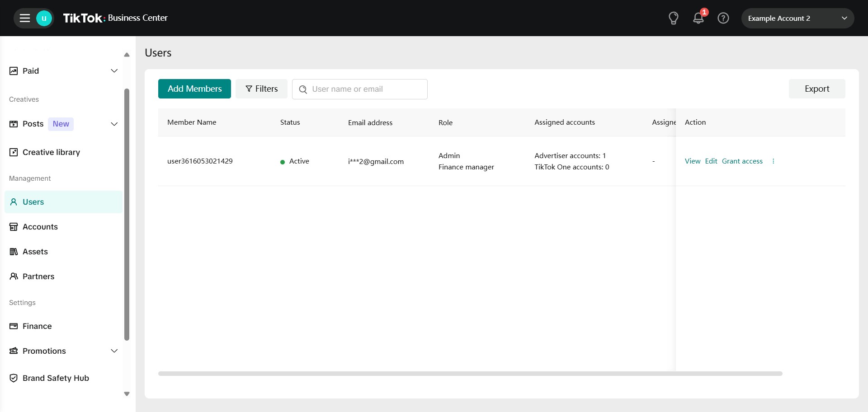
Task: Open the Creative library page
Action: point(51,152)
